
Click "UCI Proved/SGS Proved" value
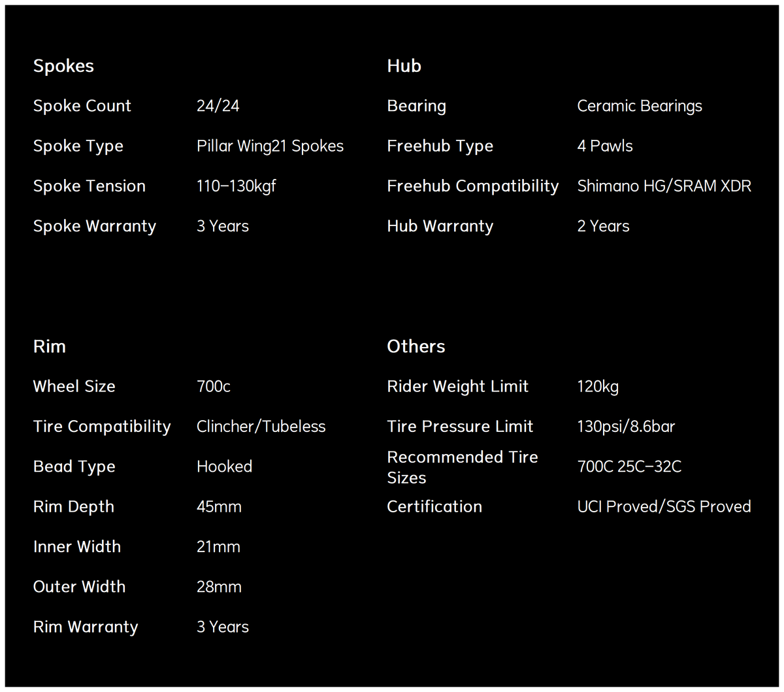point(664,506)
